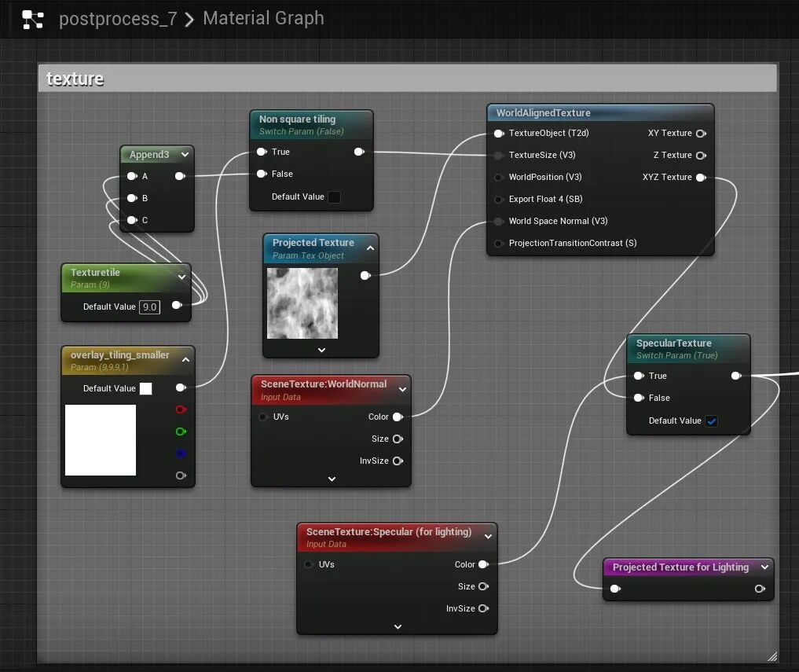This screenshot has height=672, width=799.
Task: Click the alpha channel pin on overlay_tiling_smaller
Action: click(181, 476)
